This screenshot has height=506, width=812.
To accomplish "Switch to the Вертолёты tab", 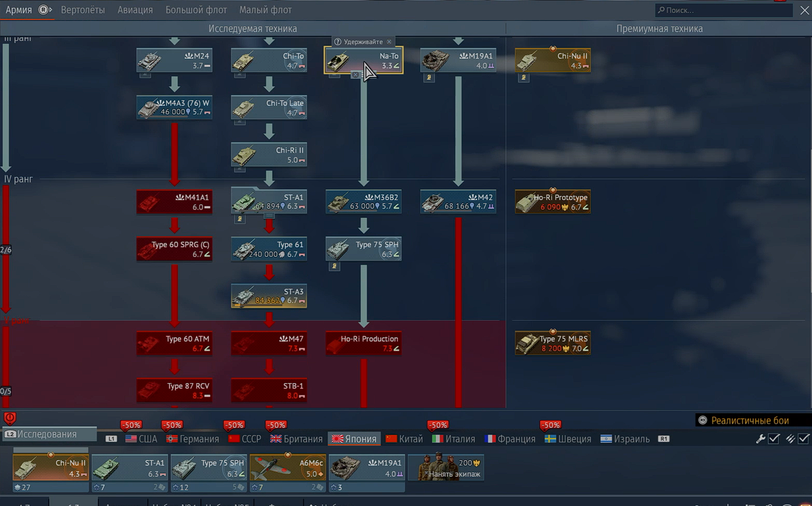I will (x=83, y=10).
